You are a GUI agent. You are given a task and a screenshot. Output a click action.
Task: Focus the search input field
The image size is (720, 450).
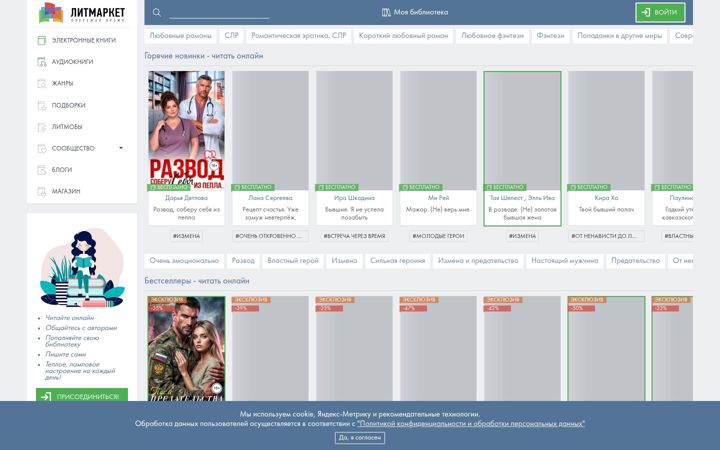(219, 12)
